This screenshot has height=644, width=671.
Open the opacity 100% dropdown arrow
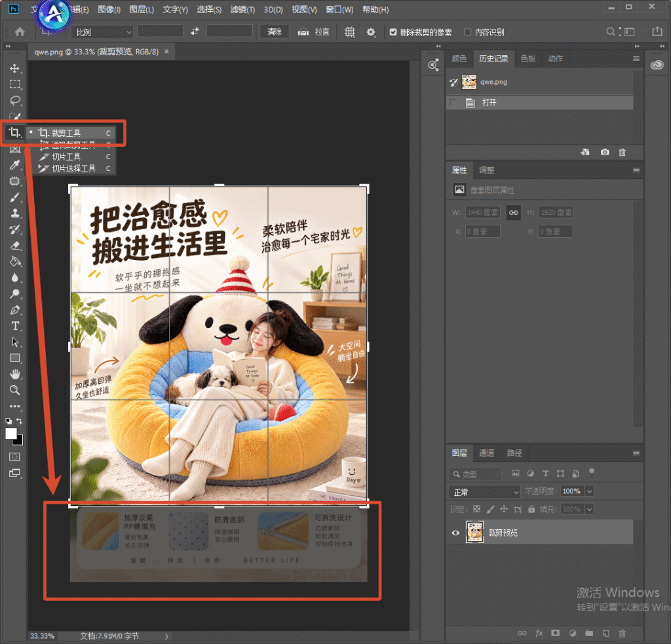(589, 491)
